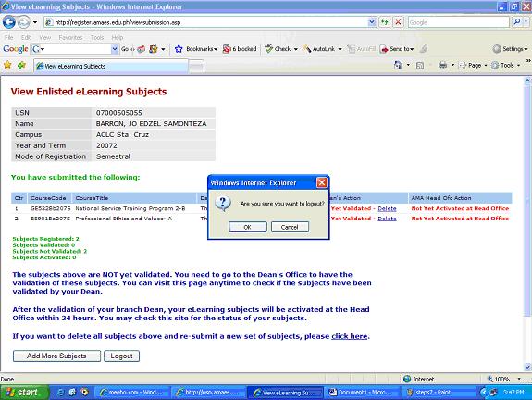
Task: Click the 'click here' resubmit link
Action: (x=349, y=336)
